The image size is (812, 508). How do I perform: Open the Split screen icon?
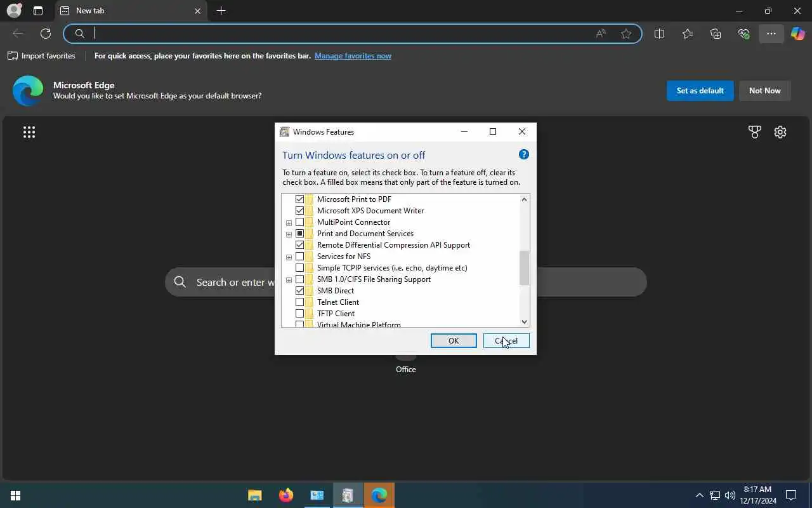tap(659, 34)
